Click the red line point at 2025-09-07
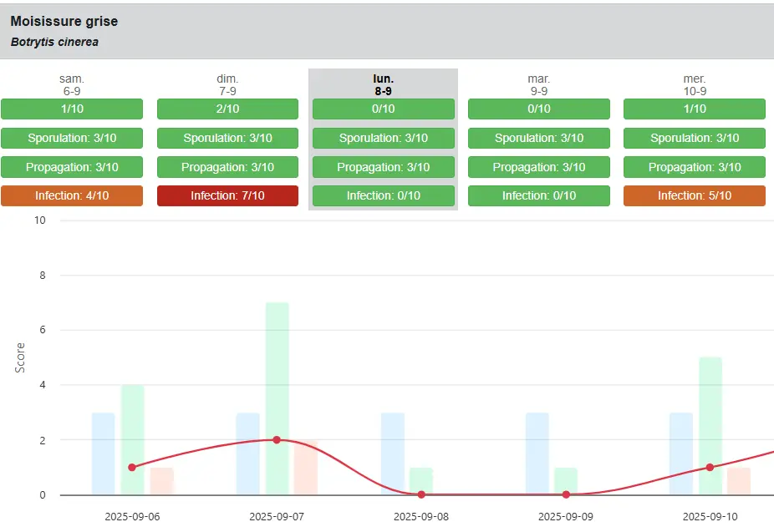774x532 pixels. [x=277, y=440]
